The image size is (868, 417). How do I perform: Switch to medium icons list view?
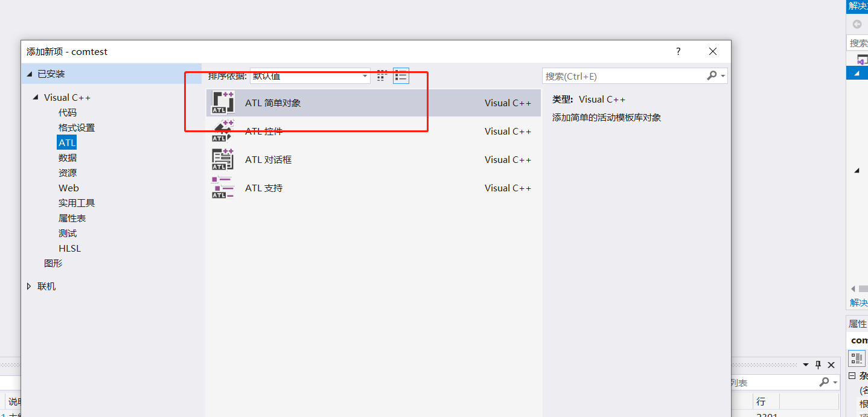click(401, 76)
